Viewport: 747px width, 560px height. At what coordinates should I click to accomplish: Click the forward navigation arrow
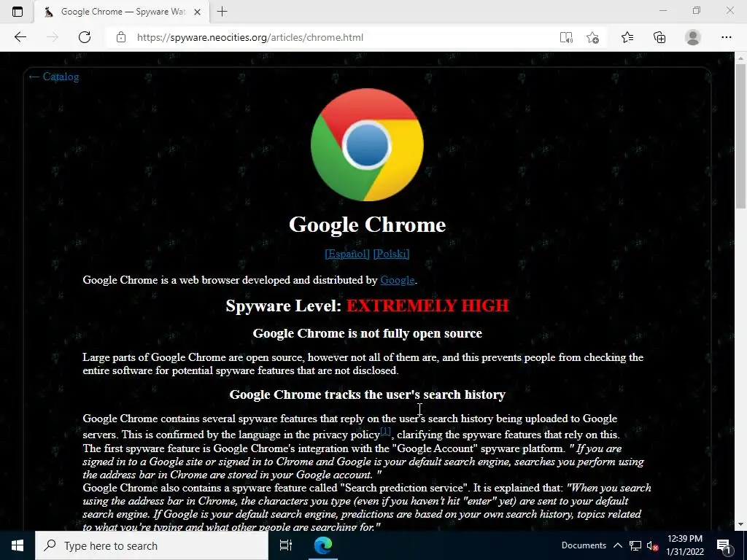(53, 37)
